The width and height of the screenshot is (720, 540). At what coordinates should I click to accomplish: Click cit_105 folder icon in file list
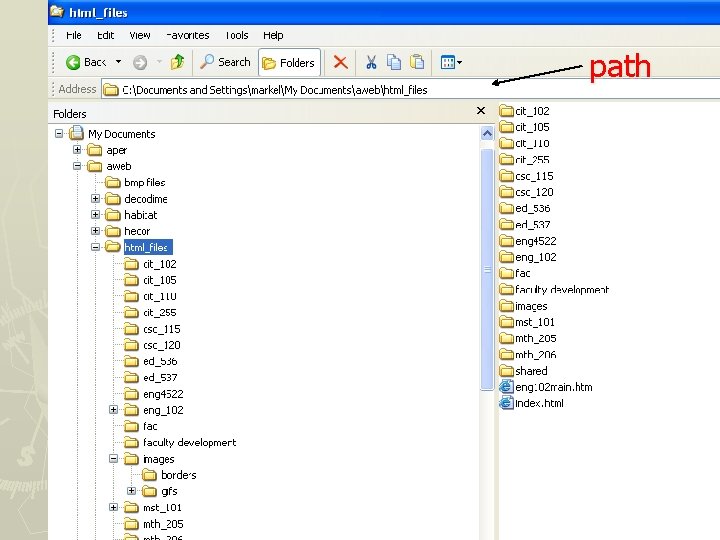click(x=506, y=127)
